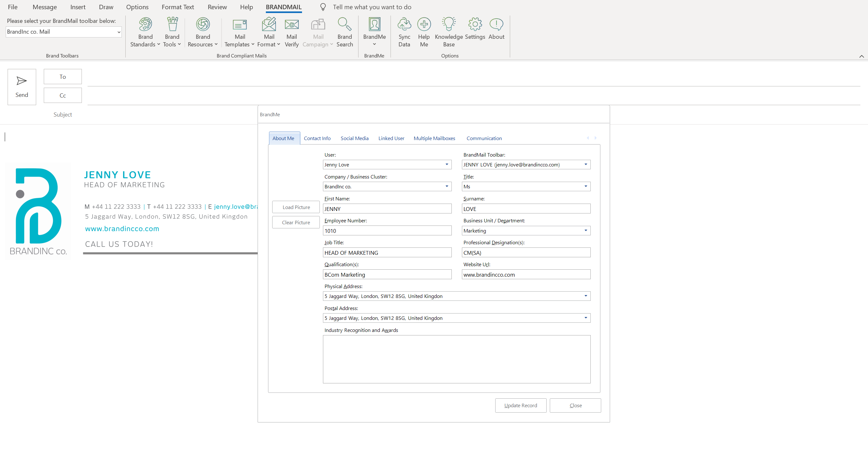Click the Mail Verify icon

point(292,24)
